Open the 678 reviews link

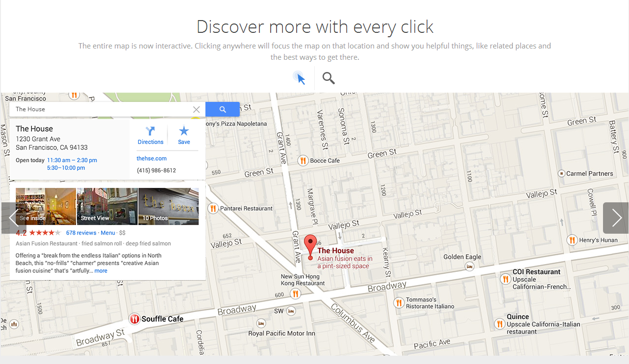click(81, 233)
